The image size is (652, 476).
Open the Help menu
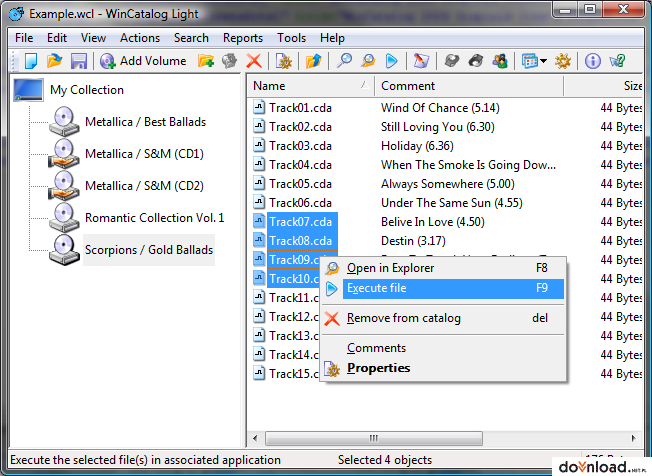tap(332, 38)
